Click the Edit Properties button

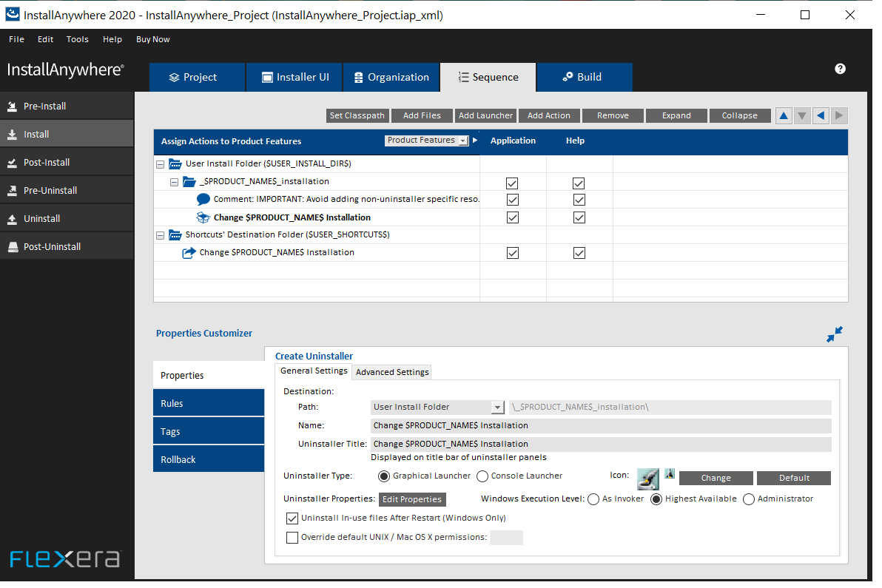(411, 499)
